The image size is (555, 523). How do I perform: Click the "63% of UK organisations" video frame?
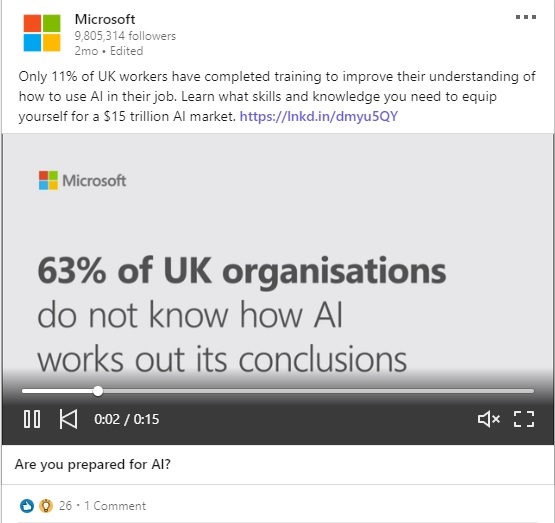click(241, 271)
